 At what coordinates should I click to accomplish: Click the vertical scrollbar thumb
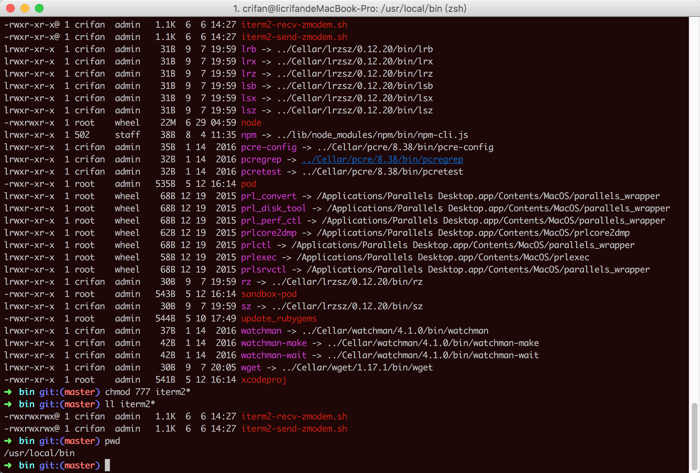pyautogui.click(x=694, y=435)
